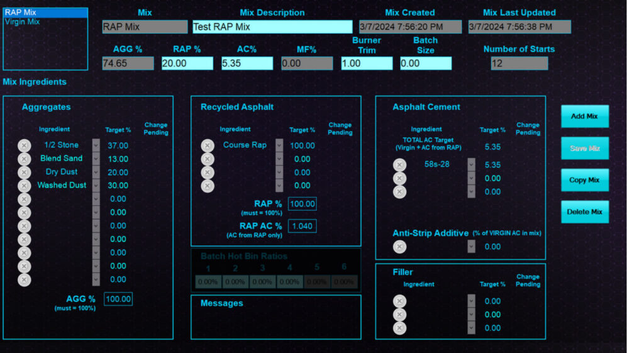Screen dimensions: 644x353
Task: Edit the Mix Description field
Action: pos(272,26)
